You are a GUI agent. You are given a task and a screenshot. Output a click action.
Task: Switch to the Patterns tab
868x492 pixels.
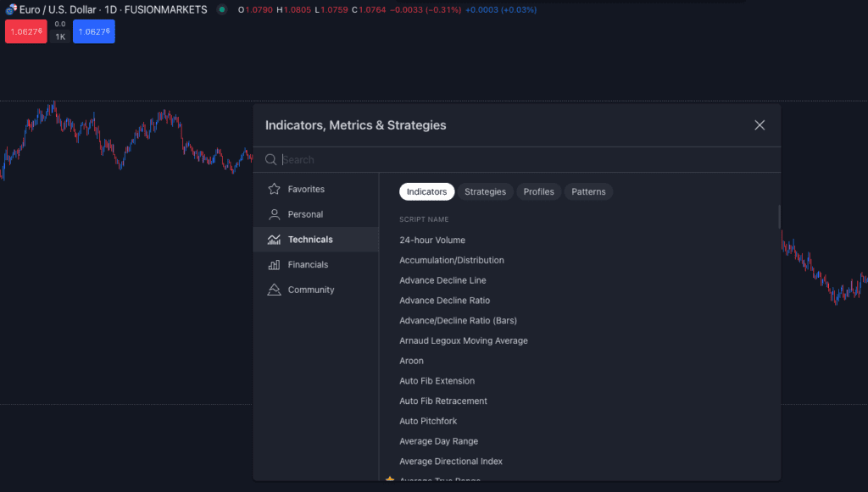(588, 192)
